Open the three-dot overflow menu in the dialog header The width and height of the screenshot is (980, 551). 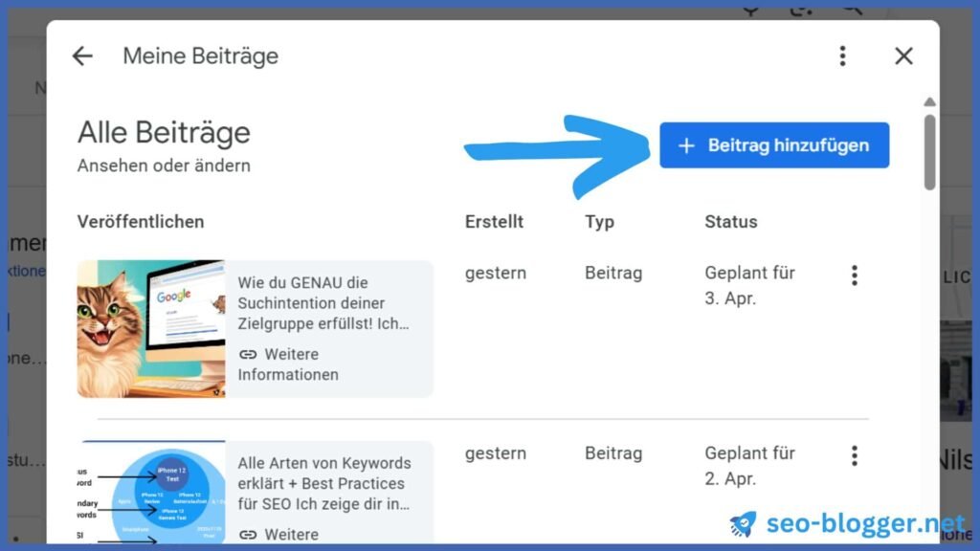pyautogui.click(x=842, y=55)
